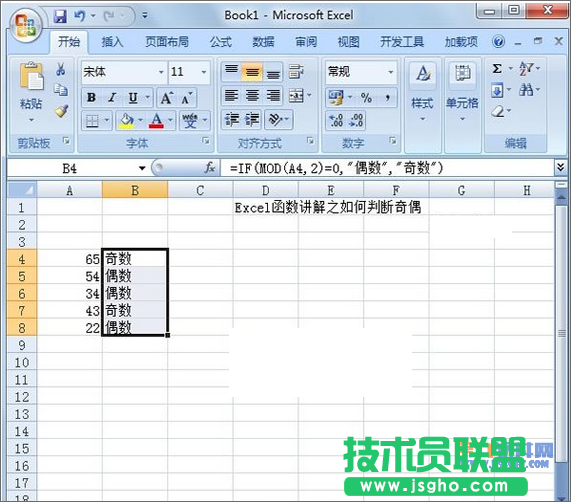
Task: Open the number format dropdown
Action: (x=391, y=72)
